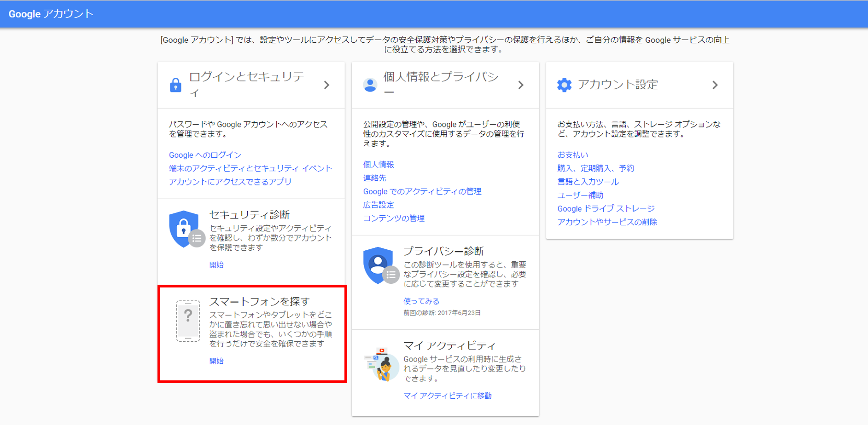
Task: Click the person icon for 個人情報とプライバシー
Action: 370,85
